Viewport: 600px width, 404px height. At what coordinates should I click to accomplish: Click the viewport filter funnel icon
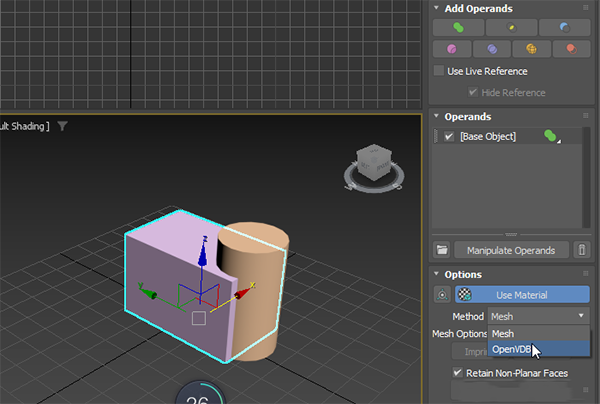pos(63,126)
